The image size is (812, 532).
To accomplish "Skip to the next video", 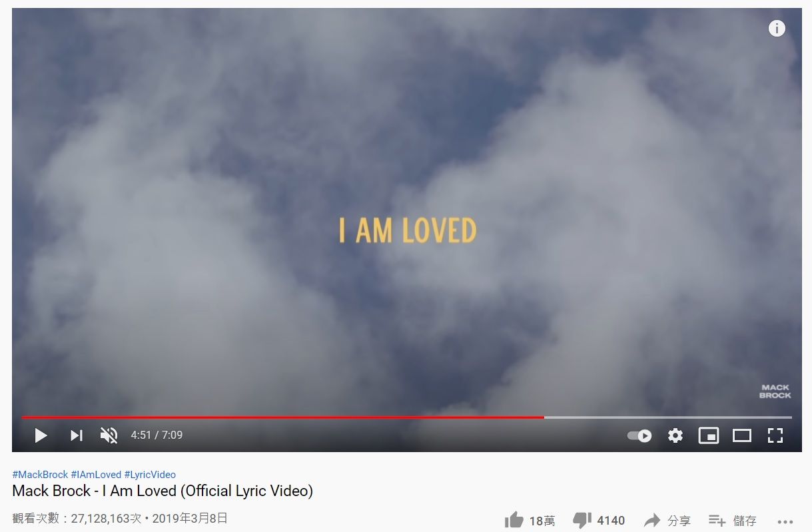I will click(x=77, y=435).
